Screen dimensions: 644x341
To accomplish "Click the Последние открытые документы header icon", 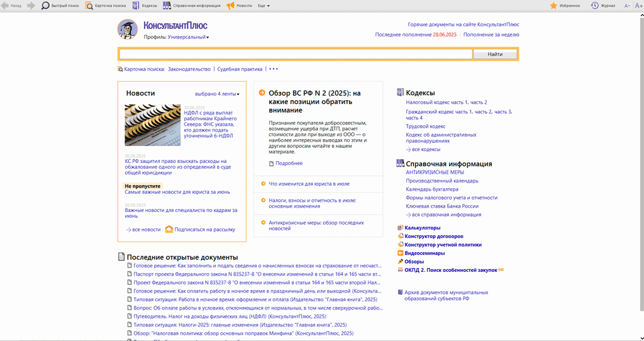I will tap(121, 257).
